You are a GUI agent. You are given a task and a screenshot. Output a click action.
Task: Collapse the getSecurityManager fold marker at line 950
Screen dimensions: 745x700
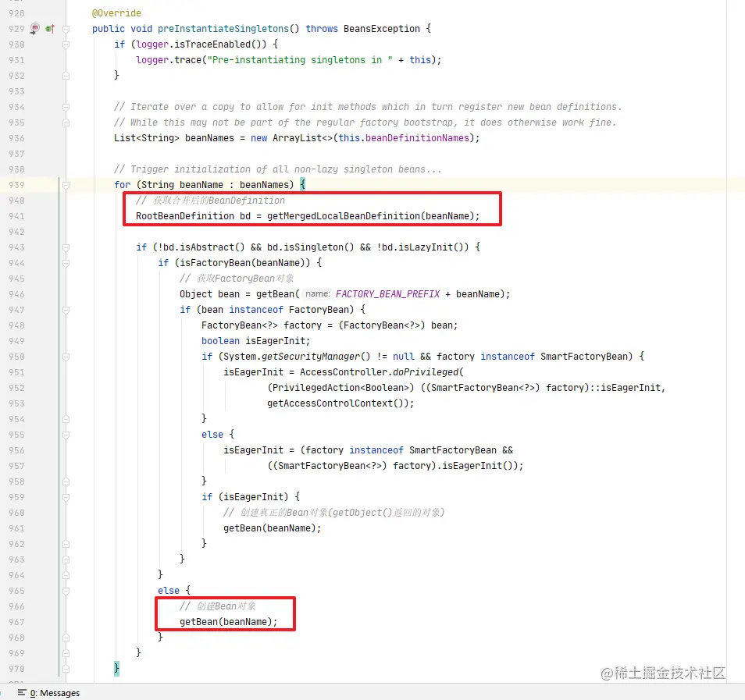coord(66,357)
